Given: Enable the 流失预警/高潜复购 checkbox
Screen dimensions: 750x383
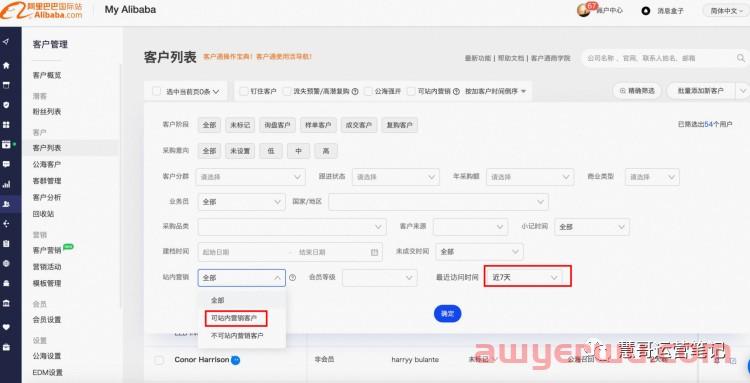Looking at the screenshot, I should click(x=287, y=91).
